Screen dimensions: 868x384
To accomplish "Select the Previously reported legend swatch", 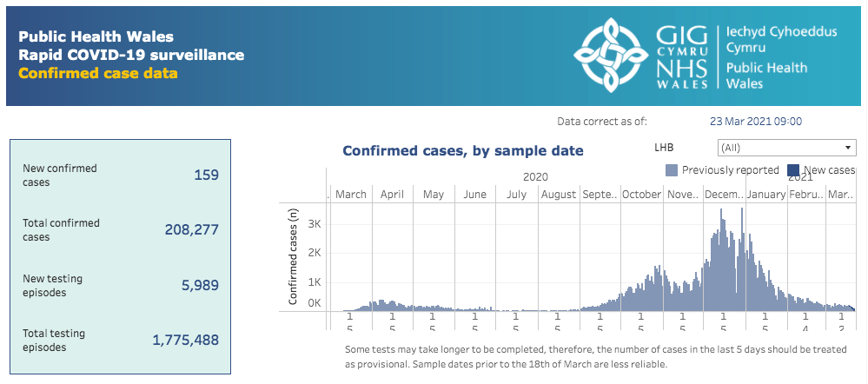I will 672,170.
